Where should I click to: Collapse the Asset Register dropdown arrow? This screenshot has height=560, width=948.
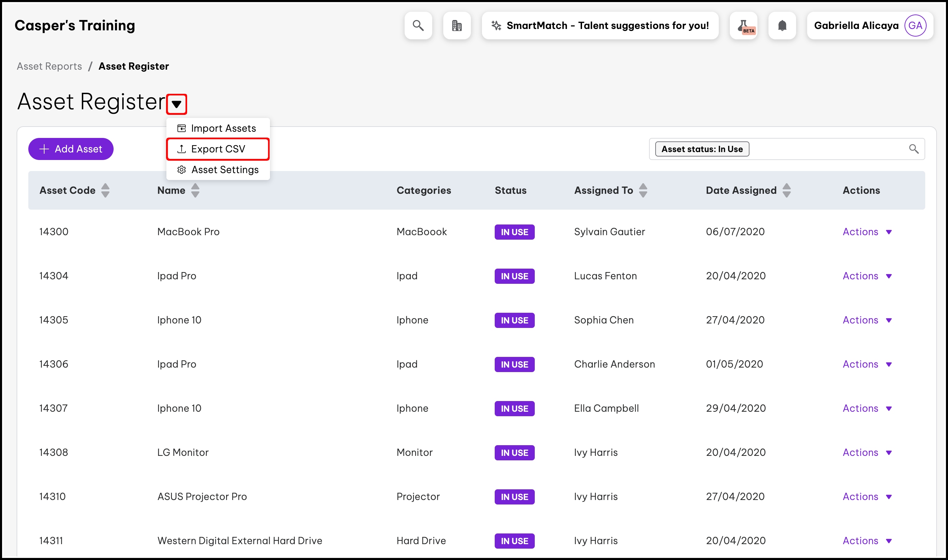tap(176, 104)
